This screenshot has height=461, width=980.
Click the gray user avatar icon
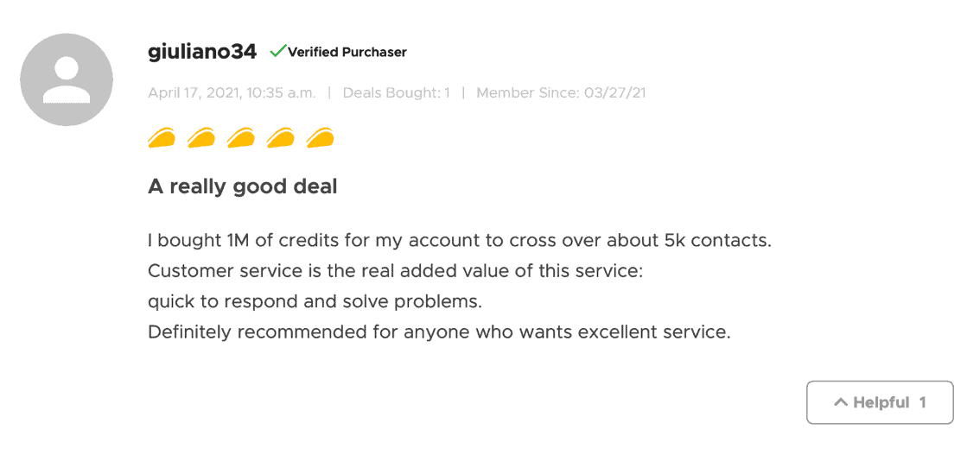click(x=67, y=79)
